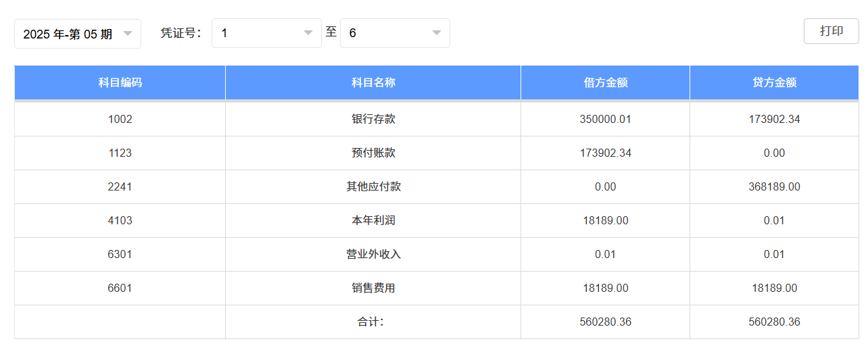Screen dimensions: 868x354
Task: Click the 368189.00 credit amount cell
Action: tap(775, 186)
